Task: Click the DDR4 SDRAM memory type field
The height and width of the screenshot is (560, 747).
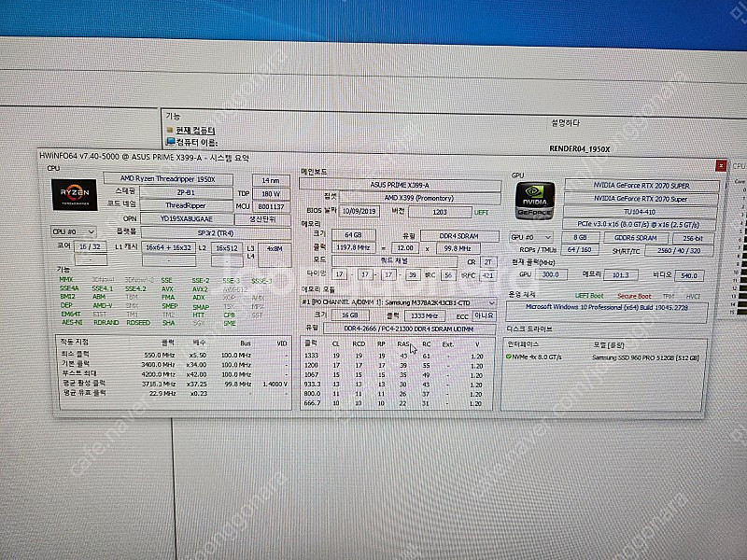Action: pos(459,236)
